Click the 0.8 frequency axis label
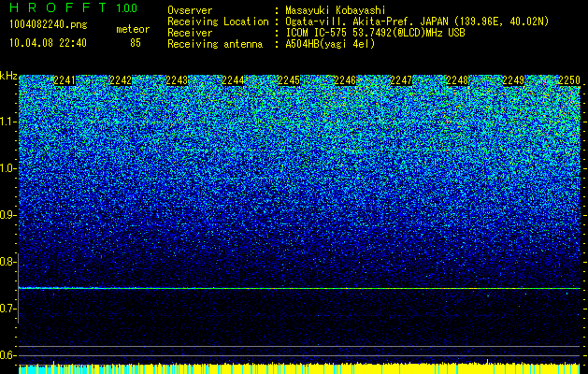The width and height of the screenshot is (588, 374). [7, 262]
